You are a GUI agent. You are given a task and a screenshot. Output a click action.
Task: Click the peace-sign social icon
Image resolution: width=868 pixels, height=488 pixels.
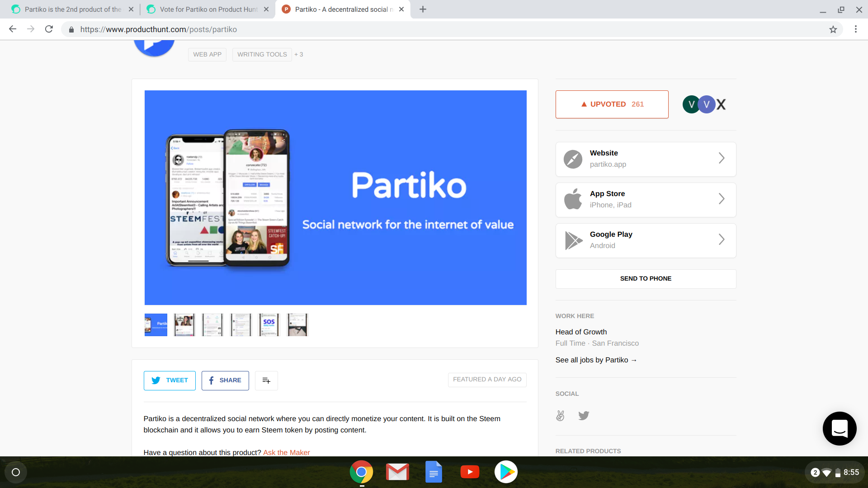560,415
